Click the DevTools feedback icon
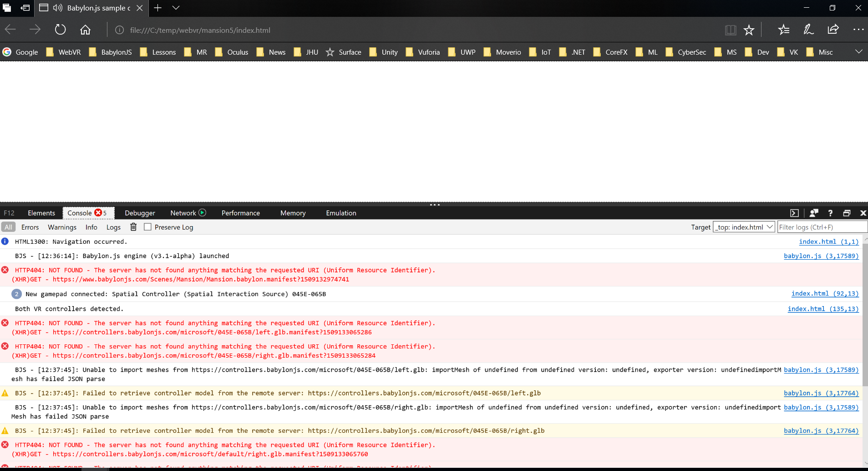This screenshot has width=868, height=471. 814,213
